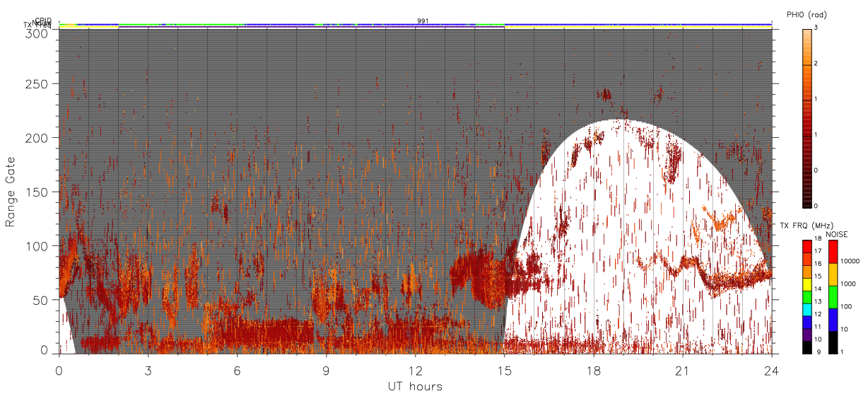Click the red NOISE swatch above 10000
This screenshot has width=868, height=401.
point(833,252)
